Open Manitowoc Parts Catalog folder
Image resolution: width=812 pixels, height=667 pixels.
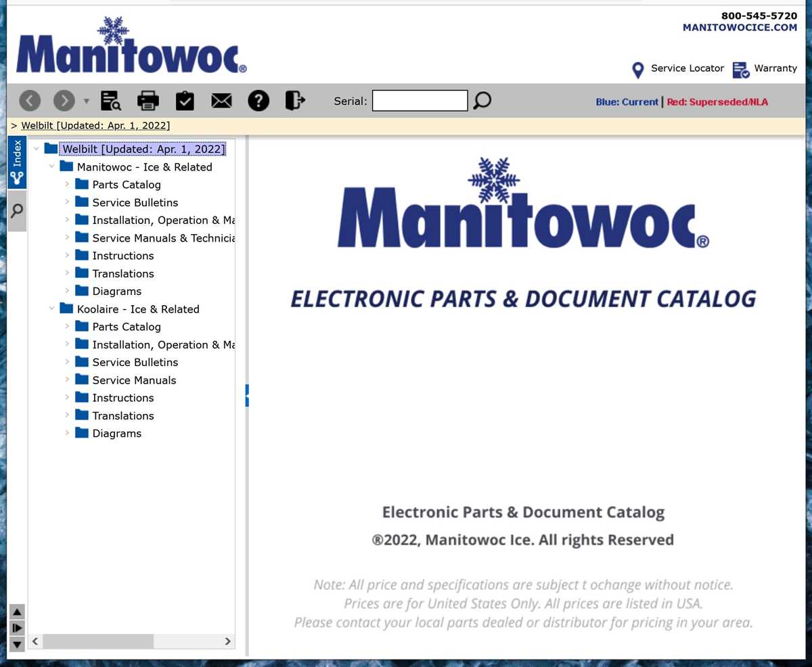[127, 185]
